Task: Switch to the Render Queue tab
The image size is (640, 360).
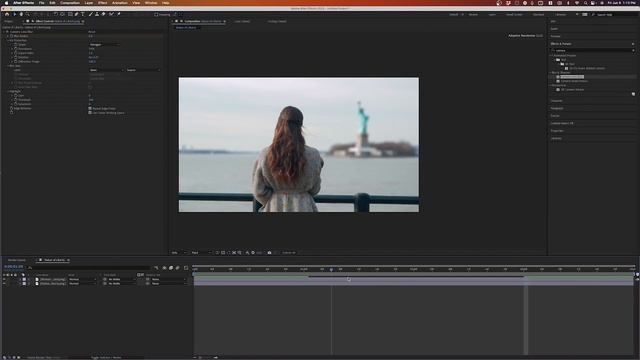Action: pyautogui.click(x=17, y=260)
